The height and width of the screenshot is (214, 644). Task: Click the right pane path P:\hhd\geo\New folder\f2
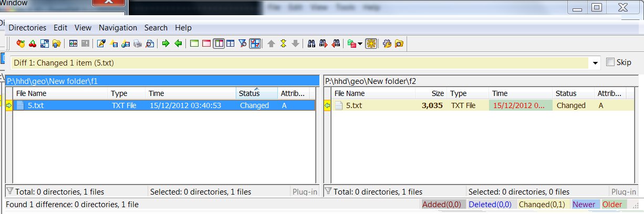click(481, 81)
